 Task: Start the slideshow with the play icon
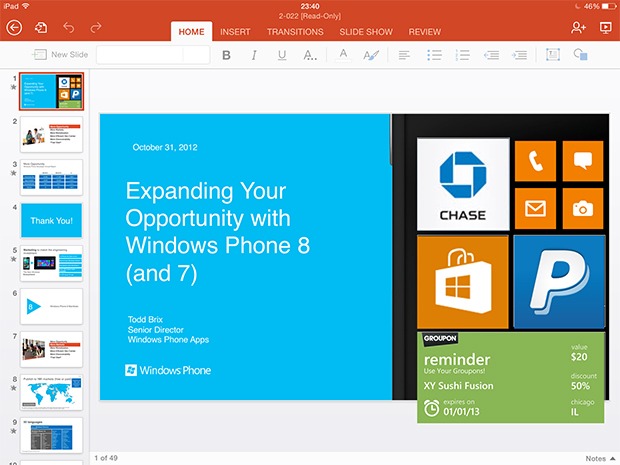[x=605, y=28]
